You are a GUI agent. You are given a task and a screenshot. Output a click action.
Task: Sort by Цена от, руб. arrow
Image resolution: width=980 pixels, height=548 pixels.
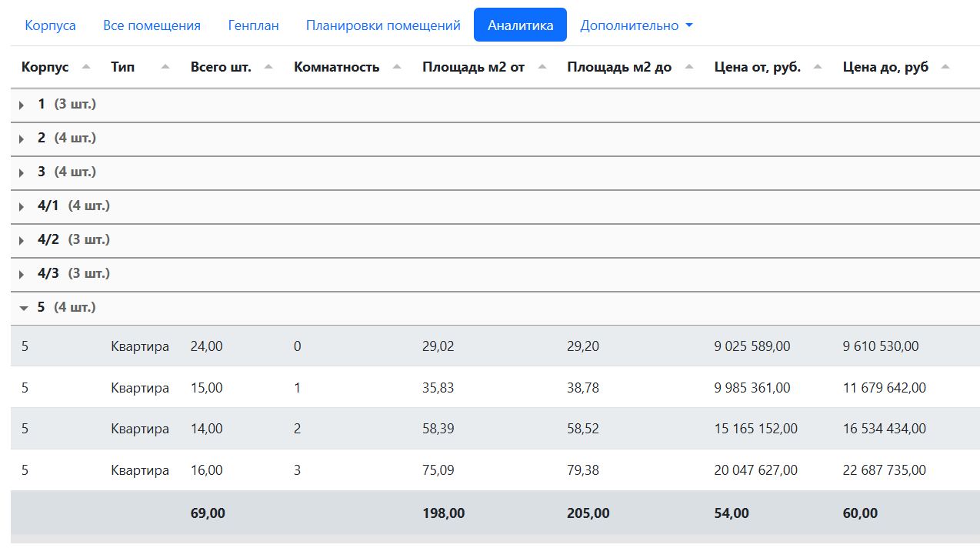pos(818,67)
